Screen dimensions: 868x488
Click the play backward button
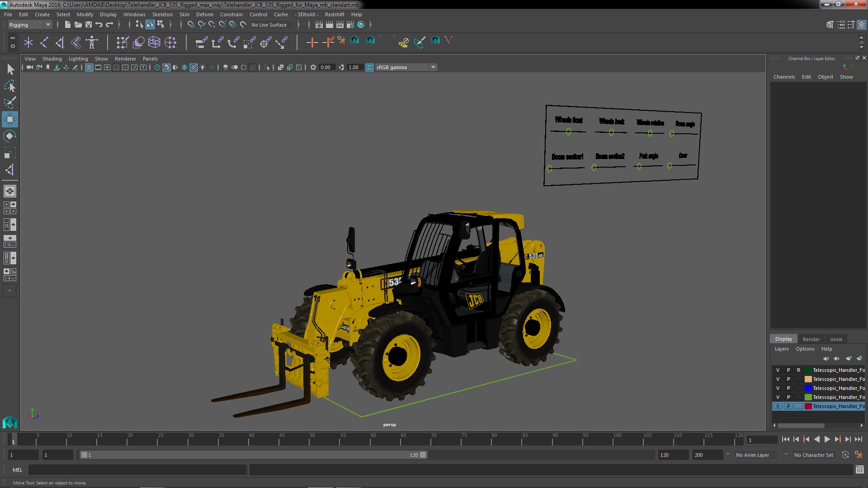[x=816, y=439]
